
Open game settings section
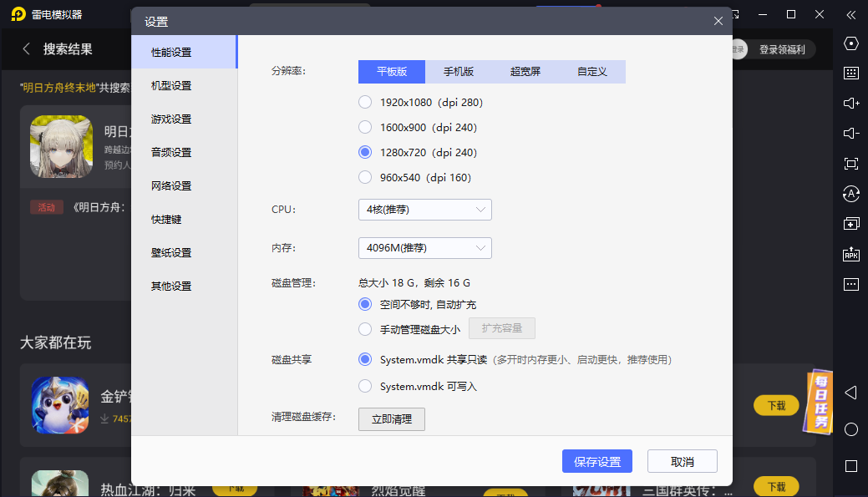click(185, 119)
